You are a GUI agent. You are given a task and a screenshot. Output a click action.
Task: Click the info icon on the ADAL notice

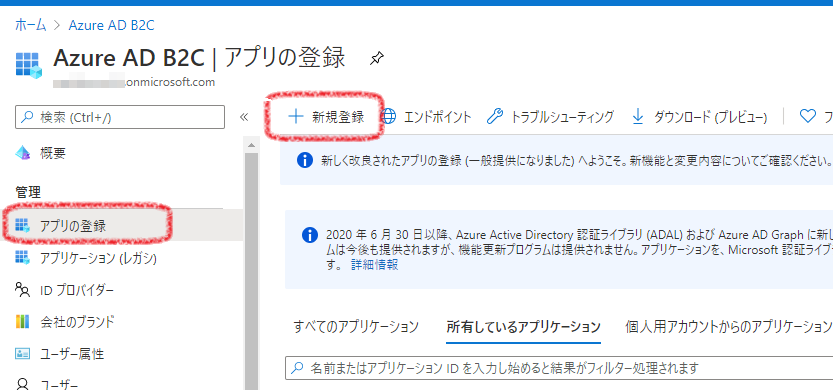(310, 234)
